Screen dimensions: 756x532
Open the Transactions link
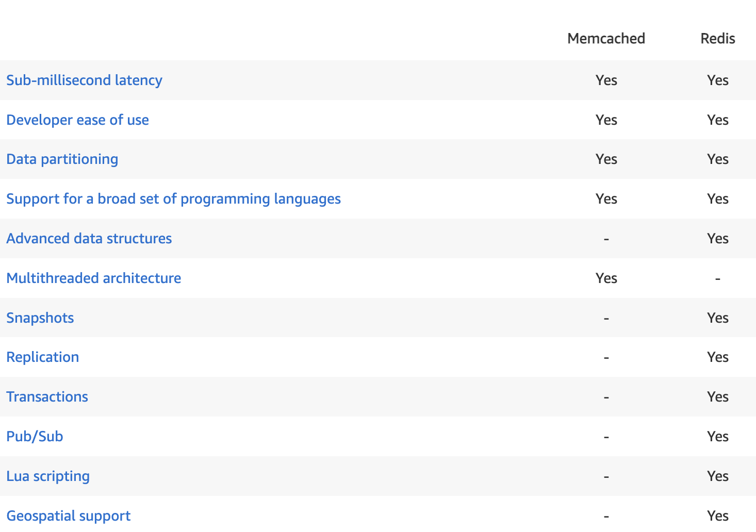point(47,397)
